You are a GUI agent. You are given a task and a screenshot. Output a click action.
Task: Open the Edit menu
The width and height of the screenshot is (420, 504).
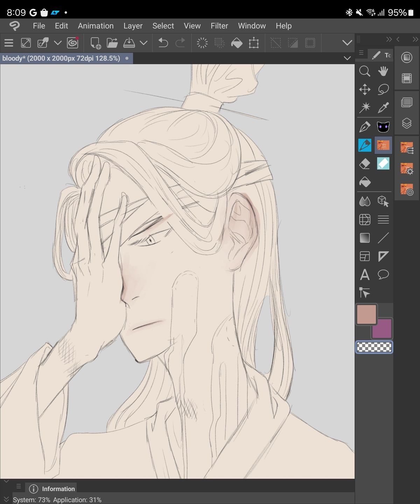pyautogui.click(x=61, y=26)
